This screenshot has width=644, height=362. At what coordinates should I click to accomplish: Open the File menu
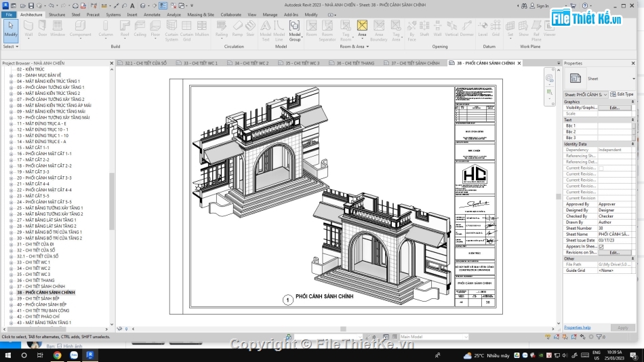click(x=9, y=14)
